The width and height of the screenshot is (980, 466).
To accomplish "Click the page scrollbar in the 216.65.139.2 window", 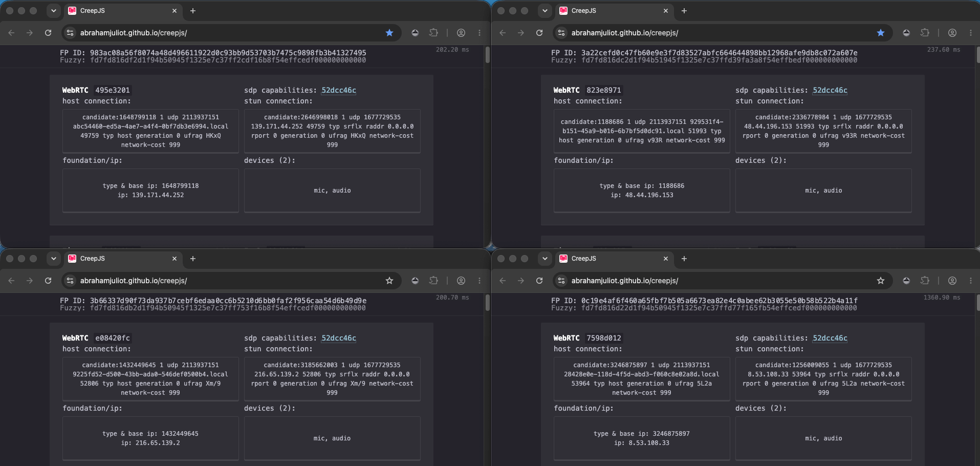I will [x=487, y=303].
